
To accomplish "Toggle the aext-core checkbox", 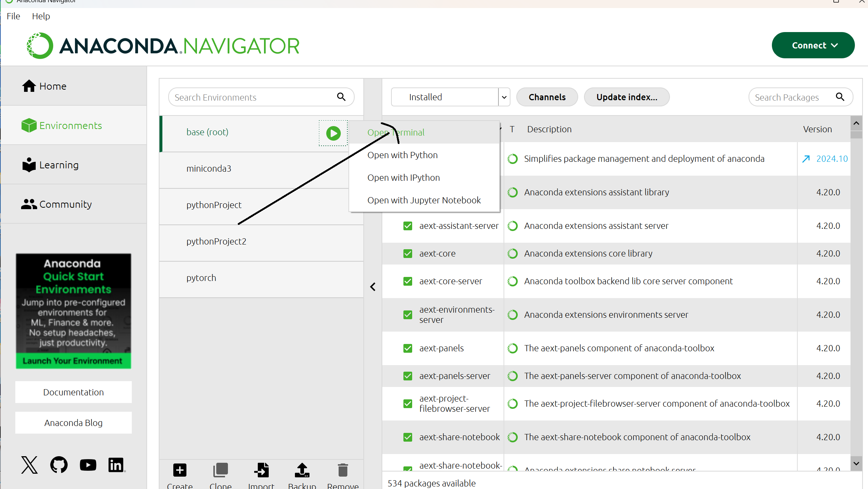I will (x=408, y=254).
